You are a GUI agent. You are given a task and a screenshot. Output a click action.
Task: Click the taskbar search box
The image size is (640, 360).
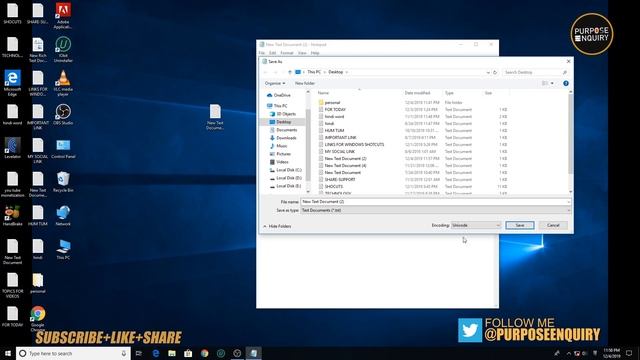pos(73,353)
